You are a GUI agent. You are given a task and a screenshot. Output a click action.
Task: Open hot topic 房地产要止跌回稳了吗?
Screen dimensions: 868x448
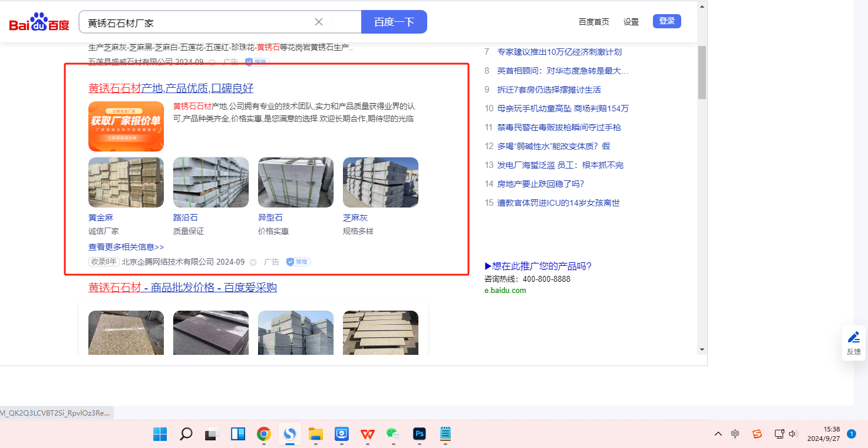(541, 184)
